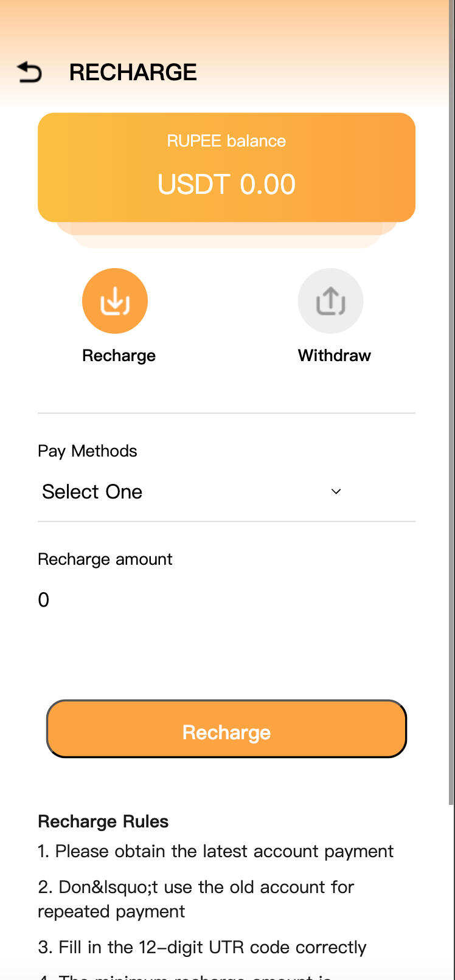
Task: Click the Recharge amount label
Action: (x=105, y=559)
